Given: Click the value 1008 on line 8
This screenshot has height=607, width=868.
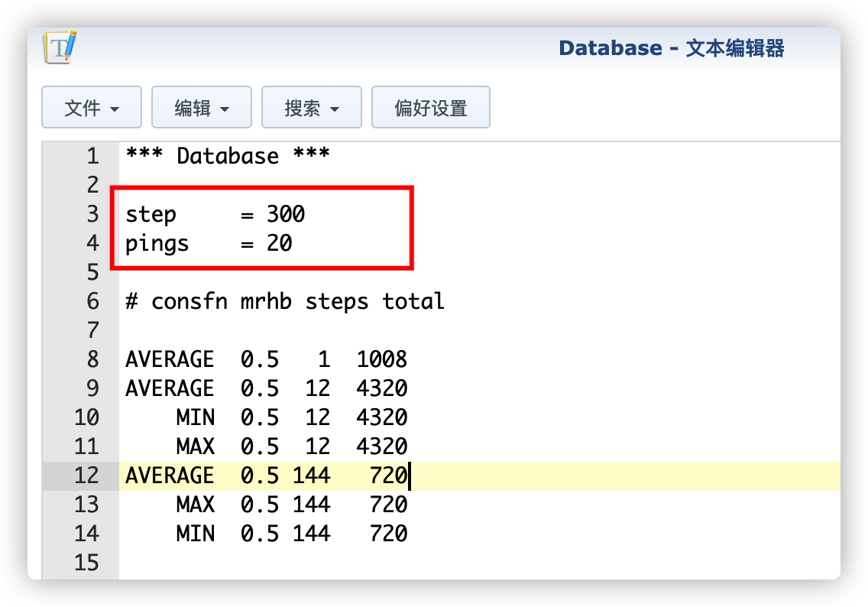Looking at the screenshot, I should (x=381, y=360).
